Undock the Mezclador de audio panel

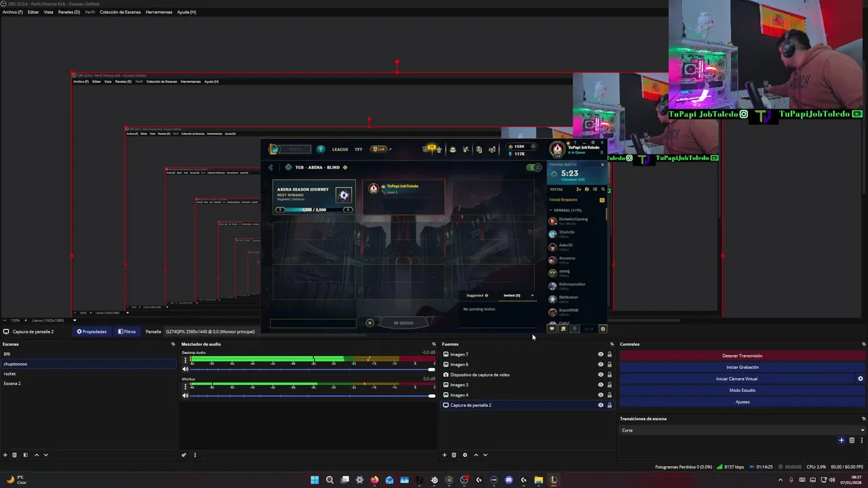[434, 344]
